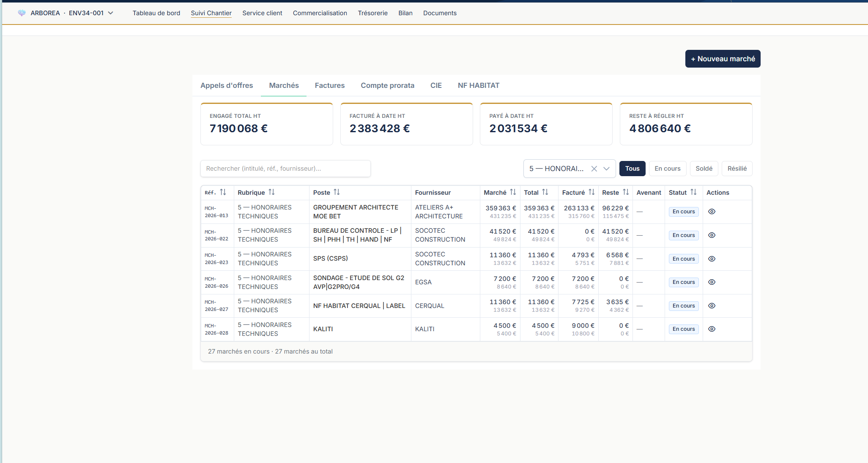868x463 pixels.
Task: Switch to NF HABITAT tab
Action: click(x=479, y=85)
